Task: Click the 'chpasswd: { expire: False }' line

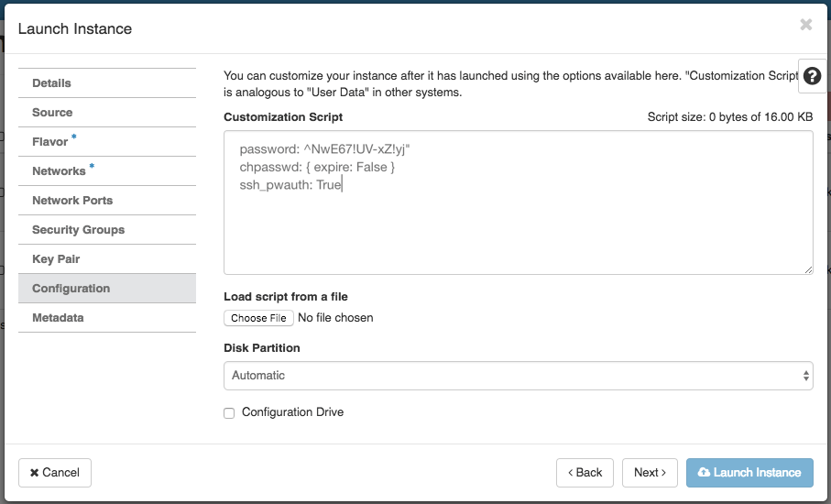Action: 317,167
